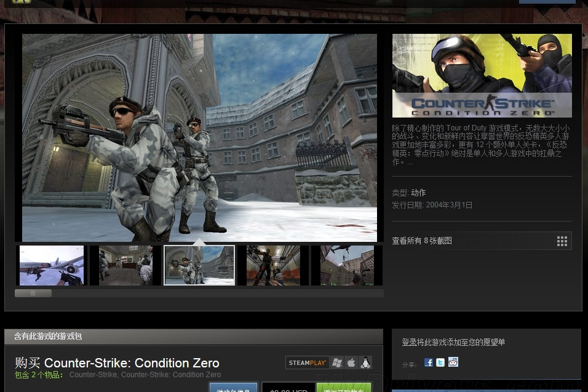Click the Tour of Duty game description text
The width and height of the screenshot is (588, 392).
481,145
